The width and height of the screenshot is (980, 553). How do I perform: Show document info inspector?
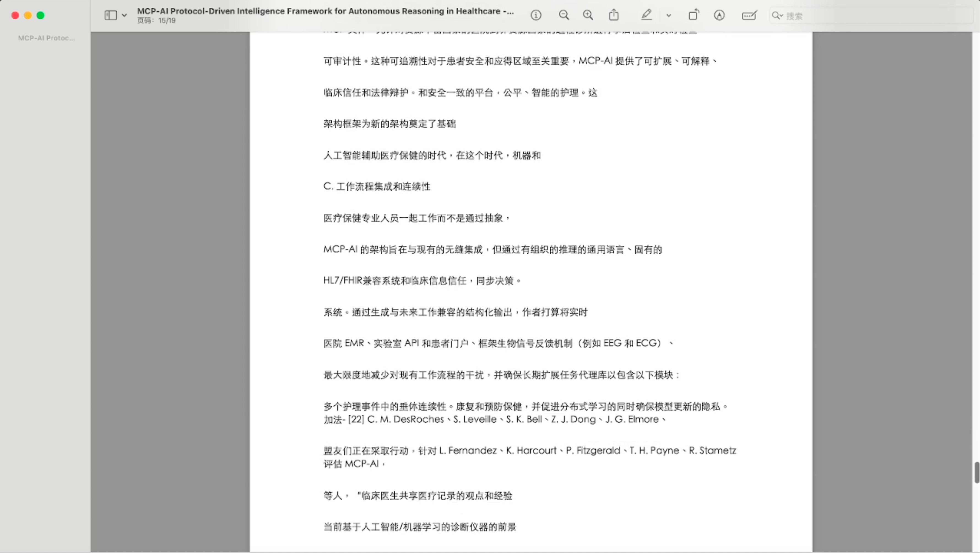pos(537,15)
